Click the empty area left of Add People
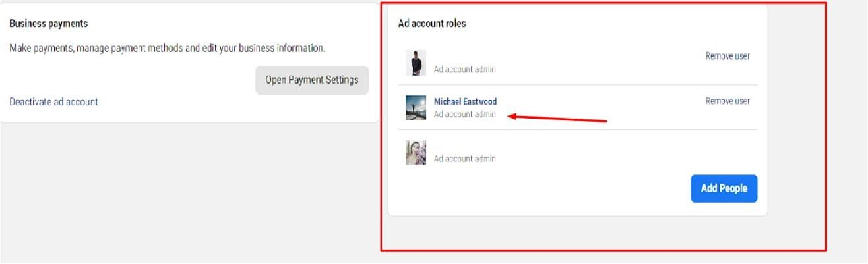 tap(541, 189)
